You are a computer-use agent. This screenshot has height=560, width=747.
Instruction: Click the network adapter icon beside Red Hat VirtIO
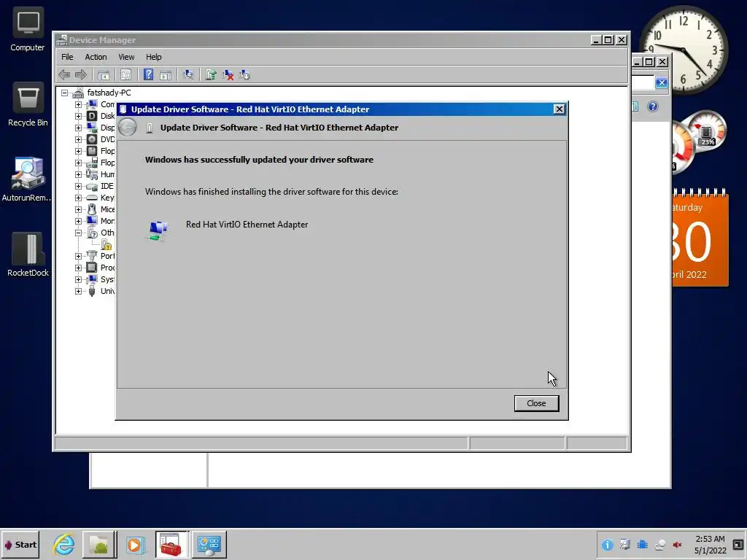coord(158,231)
